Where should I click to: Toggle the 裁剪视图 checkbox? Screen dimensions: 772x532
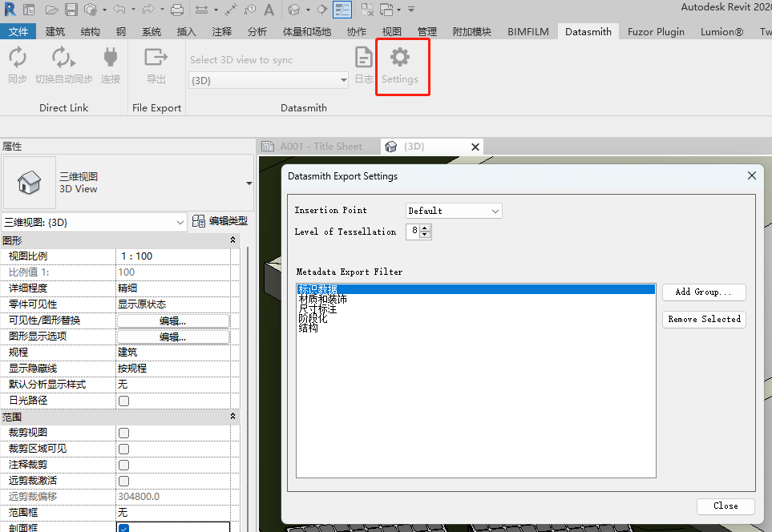[x=123, y=433]
